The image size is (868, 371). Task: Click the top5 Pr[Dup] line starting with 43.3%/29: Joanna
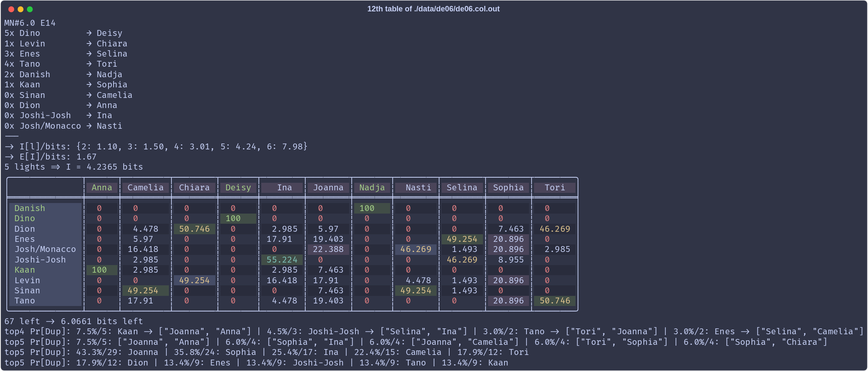click(266, 352)
